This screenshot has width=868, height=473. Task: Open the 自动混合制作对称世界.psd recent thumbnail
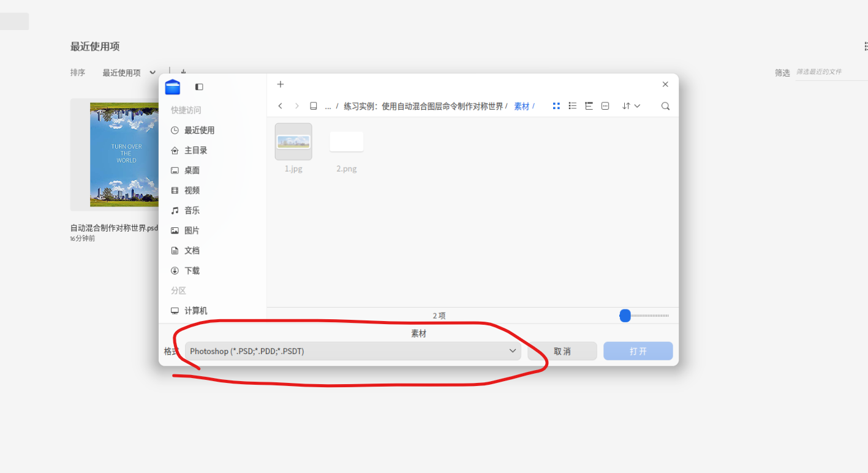tap(115, 154)
